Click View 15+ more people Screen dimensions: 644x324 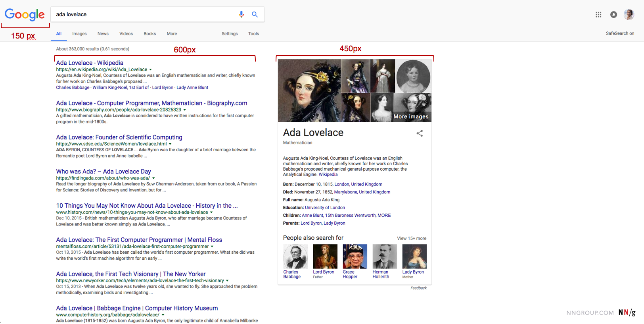[412, 238]
